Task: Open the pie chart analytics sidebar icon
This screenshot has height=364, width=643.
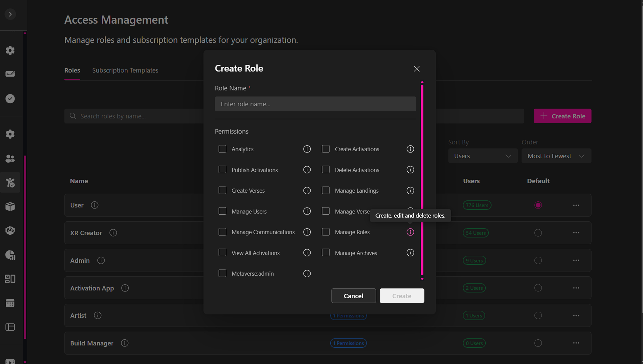Action: tap(10, 255)
